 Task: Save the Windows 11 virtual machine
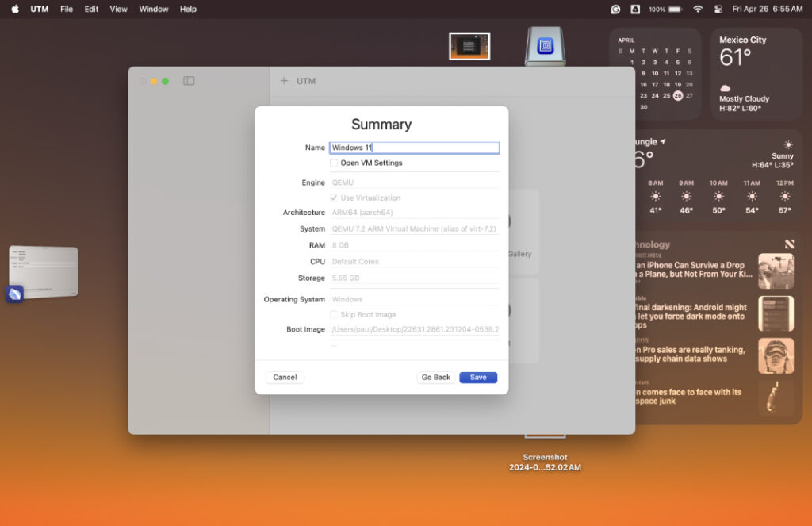pos(478,377)
